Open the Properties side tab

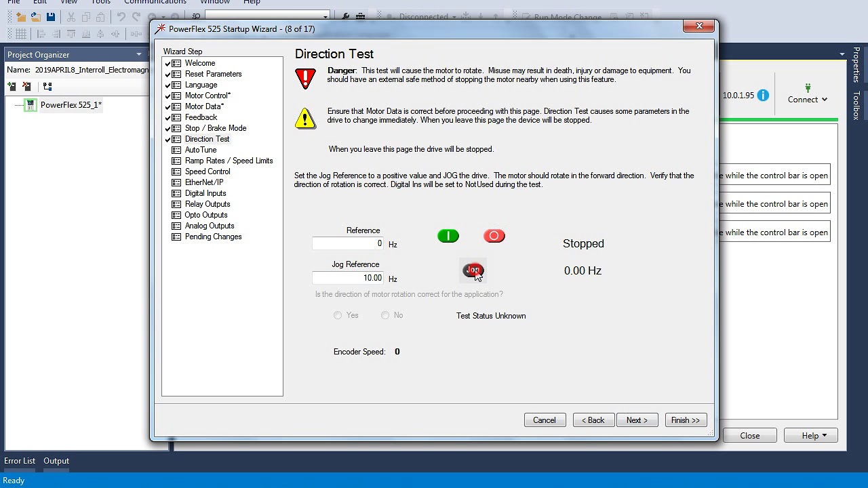(x=856, y=64)
